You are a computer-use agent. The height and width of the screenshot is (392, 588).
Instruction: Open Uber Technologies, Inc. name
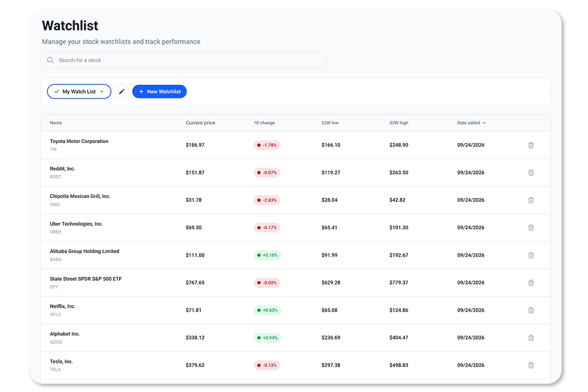[76, 224]
